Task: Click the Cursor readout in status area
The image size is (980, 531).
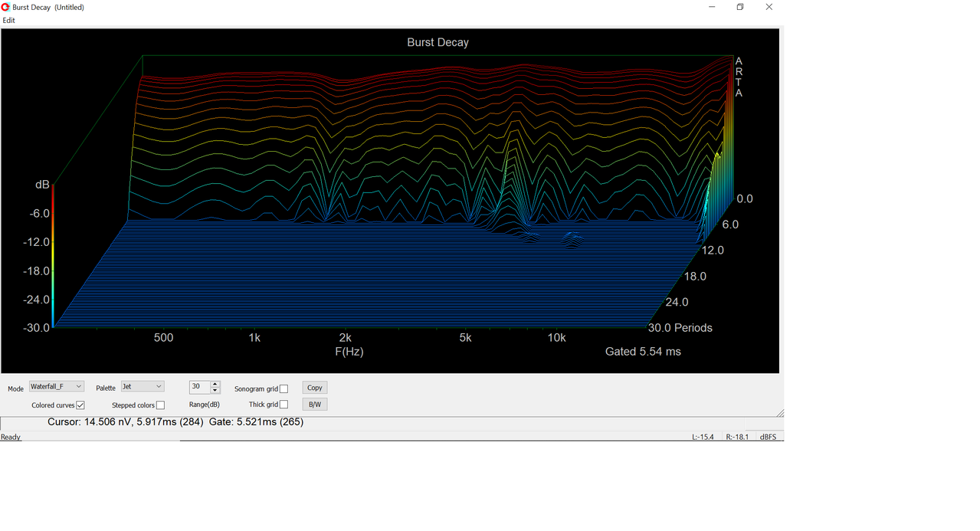Action: (x=125, y=422)
